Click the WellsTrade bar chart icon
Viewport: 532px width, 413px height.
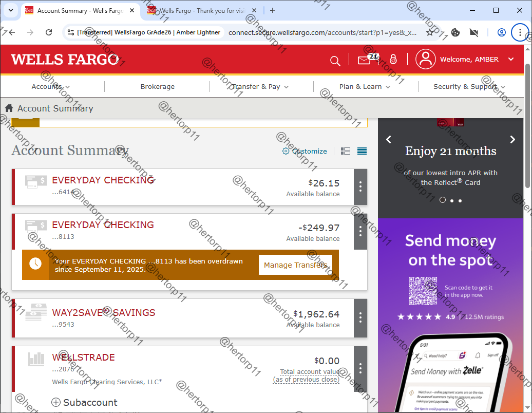tap(36, 359)
